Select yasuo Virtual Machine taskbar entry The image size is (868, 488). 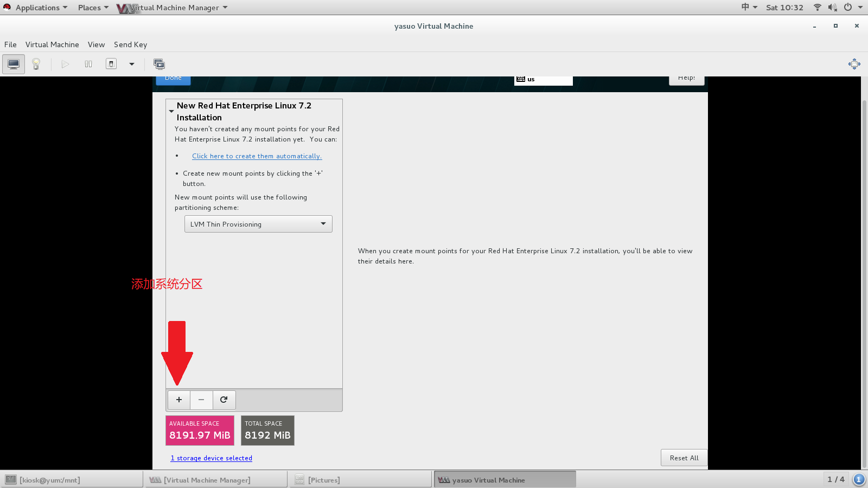pyautogui.click(x=505, y=480)
